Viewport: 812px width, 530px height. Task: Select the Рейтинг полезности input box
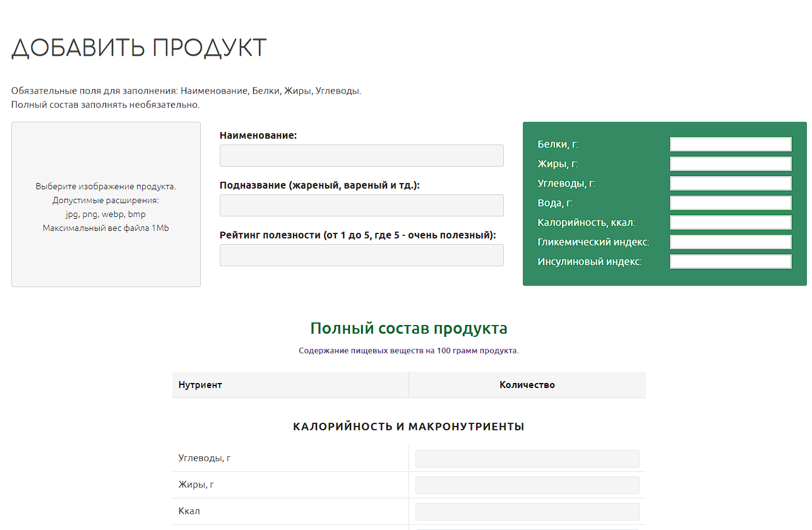[361, 256]
